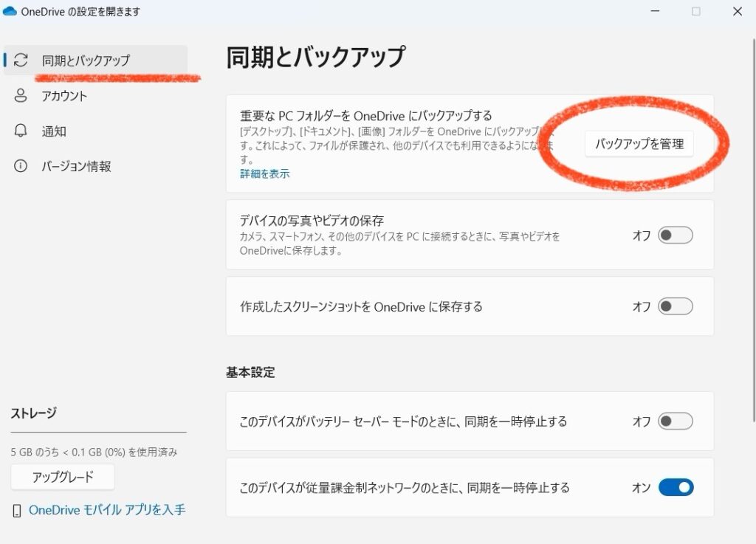
Task: Disable metered network sync pause toggle
Action: [x=676, y=487]
